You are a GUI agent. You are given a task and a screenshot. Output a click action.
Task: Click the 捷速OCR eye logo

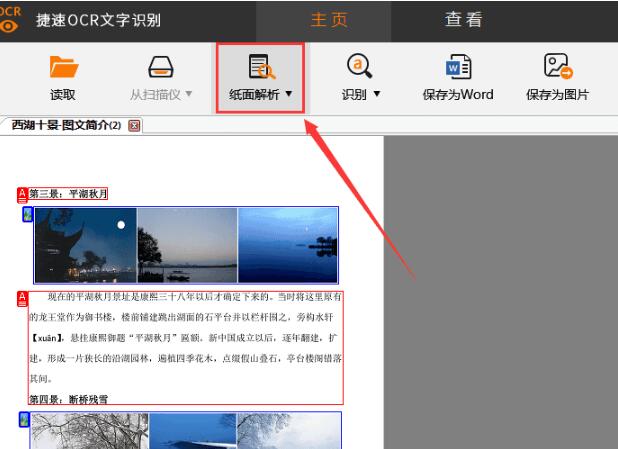click(x=9, y=26)
